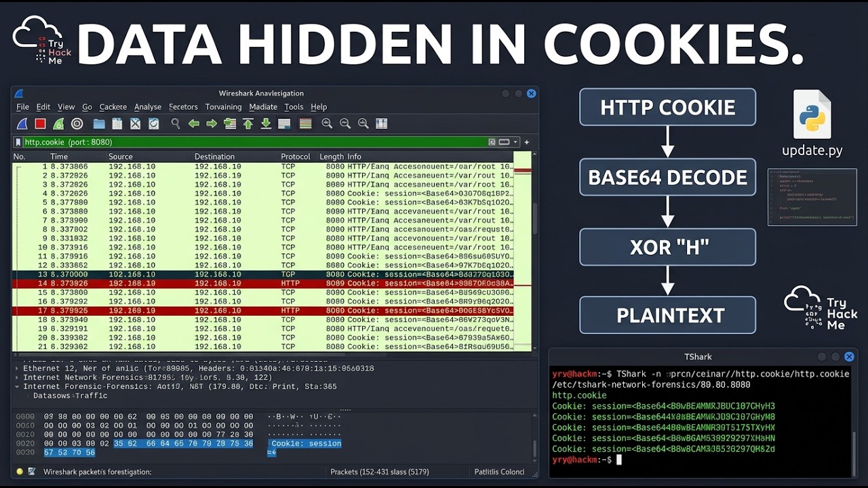Select red-highlighted HTTP packet number 14
The image size is (868, 488).
coord(263,283)
